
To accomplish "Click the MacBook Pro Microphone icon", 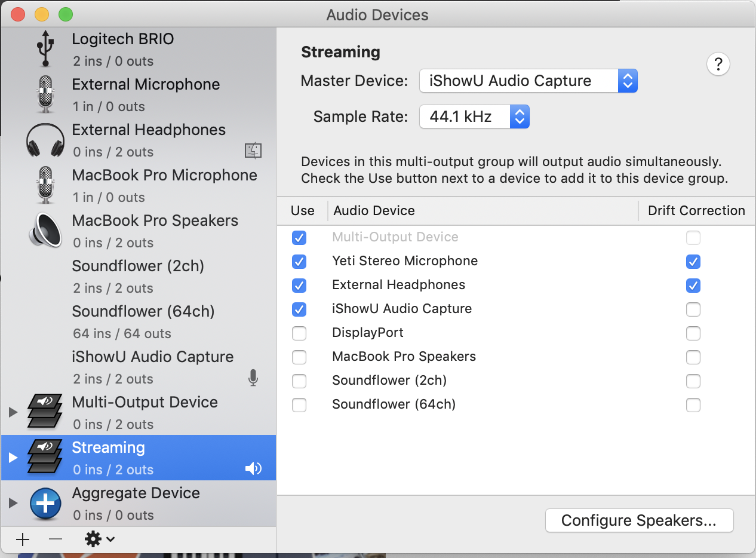I will pos(45,185).
